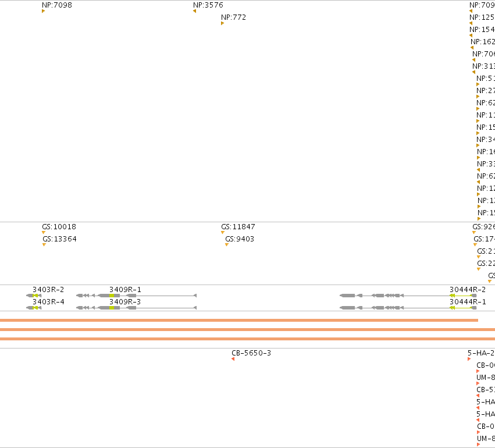Select the middle orange span bar
Image resolution: width=495 pixels, height=448 pixels.
[x=248, y=330]
